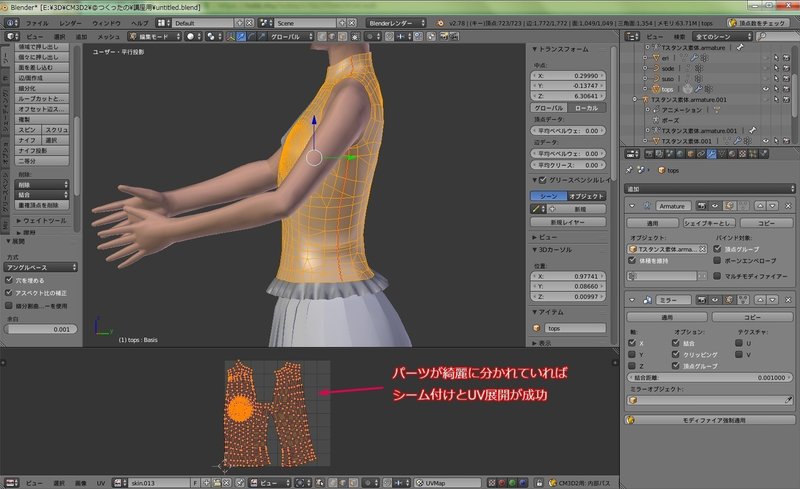The image size is (800, 489).
Task: Click 重複頂点を削除 tool button
Action: click(x=42, y=205)
